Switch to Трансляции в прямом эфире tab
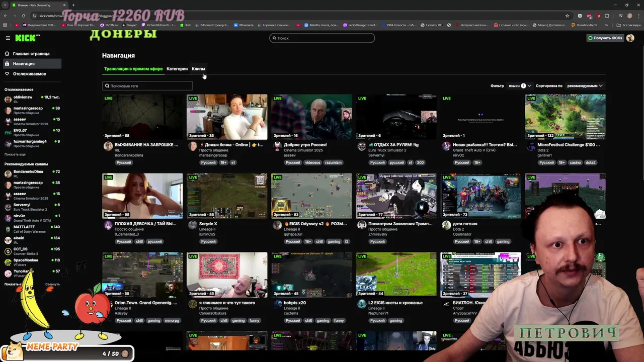Screen dimensions: 644x362 coord(133,69)
